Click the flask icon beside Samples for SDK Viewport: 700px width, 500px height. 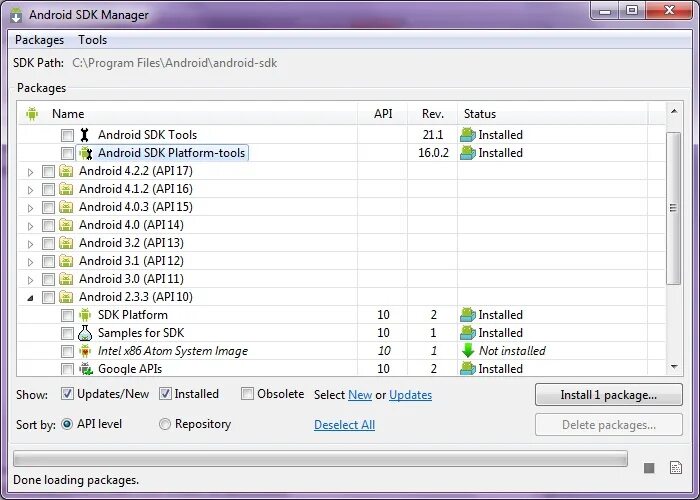pos(85,333)
